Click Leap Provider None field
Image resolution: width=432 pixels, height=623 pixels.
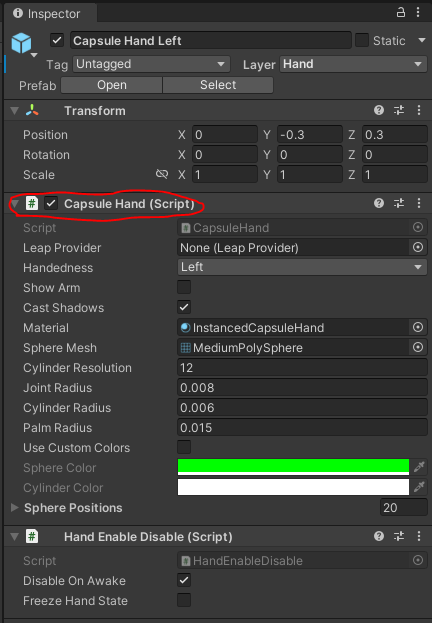coord(293,247)
